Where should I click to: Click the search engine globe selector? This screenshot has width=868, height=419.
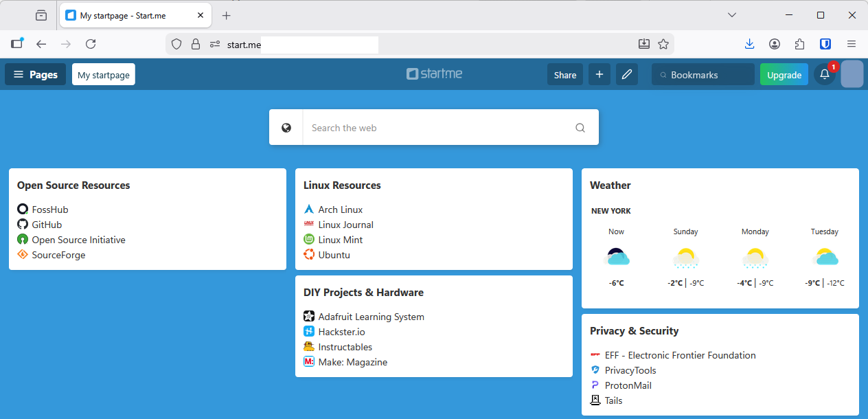286,128
